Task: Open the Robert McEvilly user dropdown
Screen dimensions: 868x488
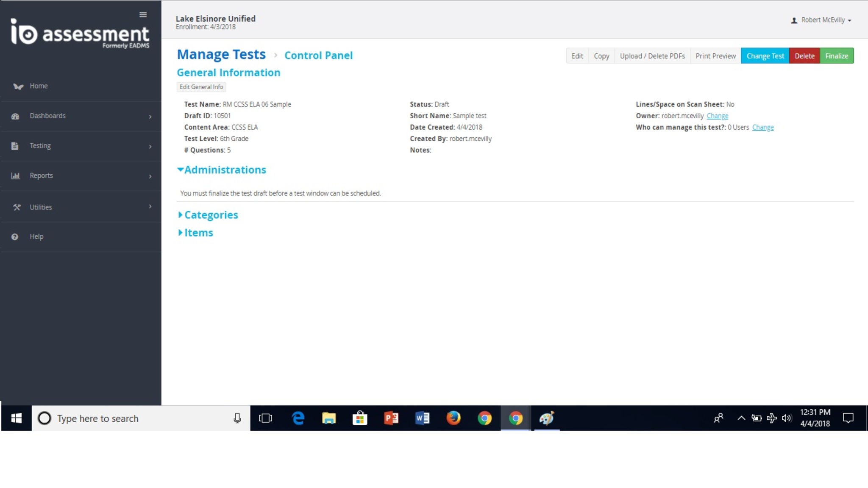Action: [821, 20]
